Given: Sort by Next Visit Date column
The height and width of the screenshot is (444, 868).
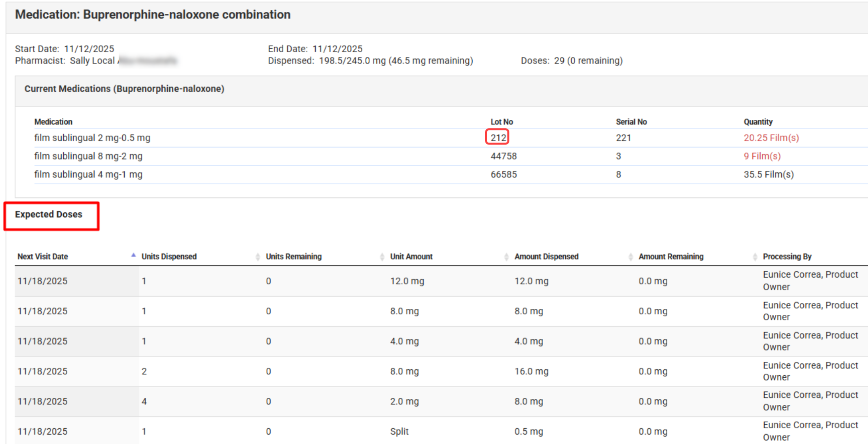Looking at the screenshot, I should click(x=43, y=256).
